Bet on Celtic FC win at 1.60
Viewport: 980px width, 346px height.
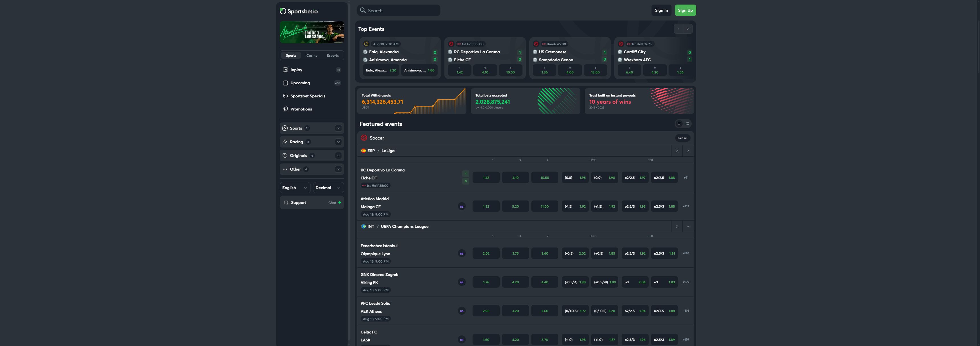[486, 340]
